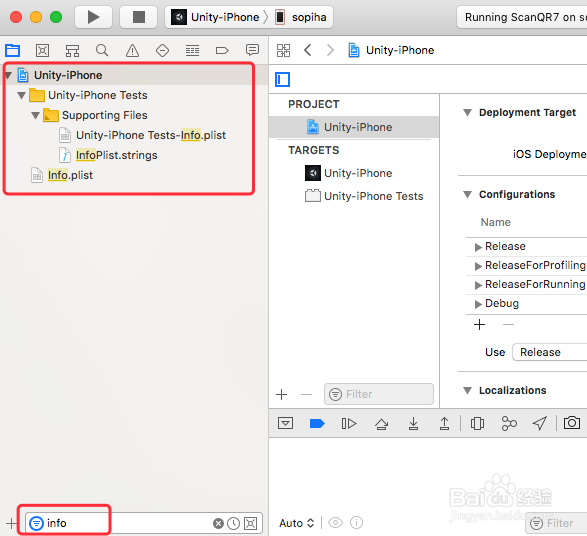This screenshot has height=536, width=587.
Task: Clear the info filter text
Action: coord(218,523)
